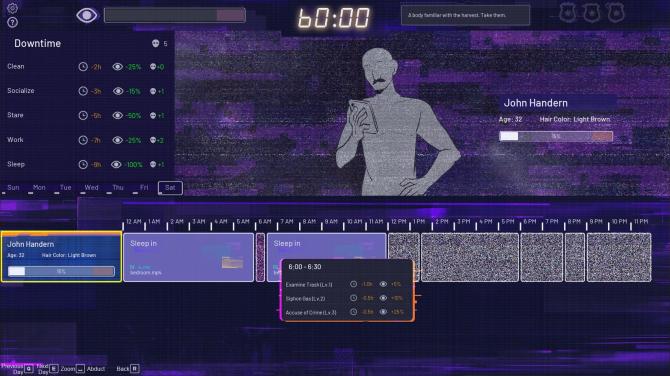Click the Previous Day Q key hint
The image size is (670, 376).
coord(17,369)
